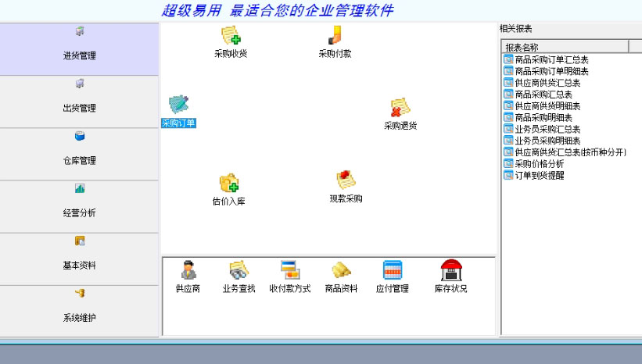
Task: Click the 报表名称 column header
Action: click(565, 47)
